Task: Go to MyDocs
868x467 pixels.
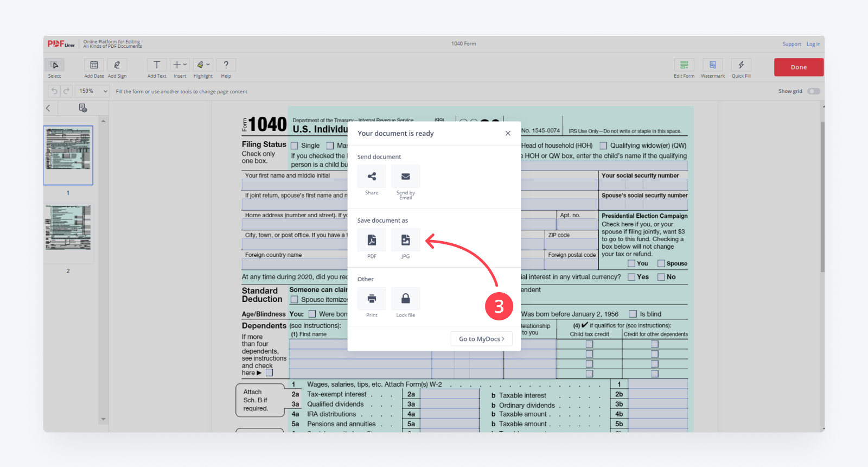Action: point(481,339)
